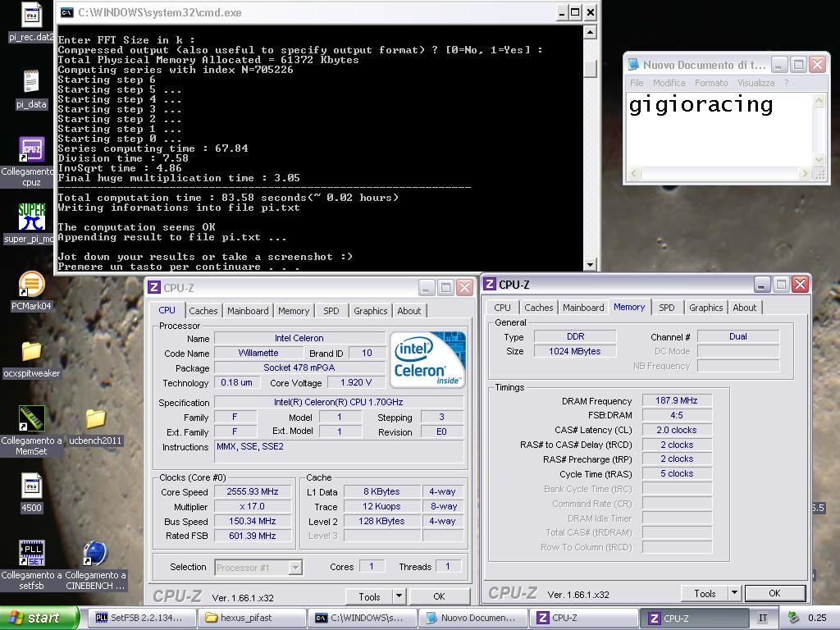Click the IT language bar indicator
This screenshot has width=840, height=630.
763,618
